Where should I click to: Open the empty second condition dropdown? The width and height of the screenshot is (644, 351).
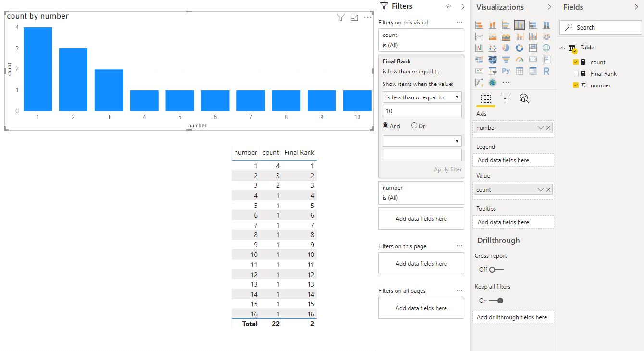422,141
